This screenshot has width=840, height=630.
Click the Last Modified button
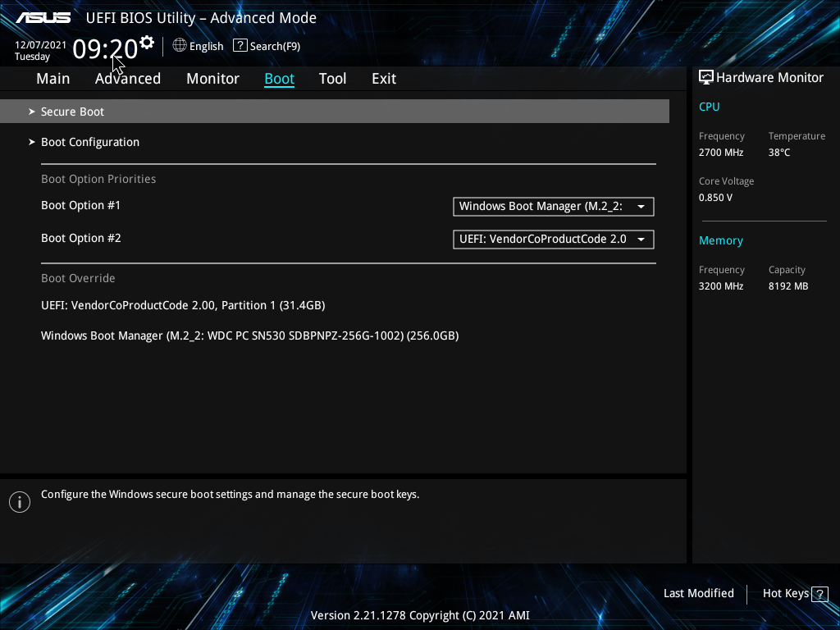pos(699,593)
